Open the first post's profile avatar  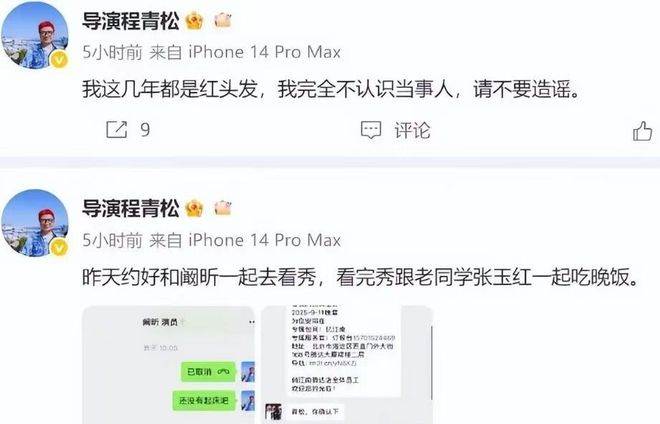tap(35, 35)
